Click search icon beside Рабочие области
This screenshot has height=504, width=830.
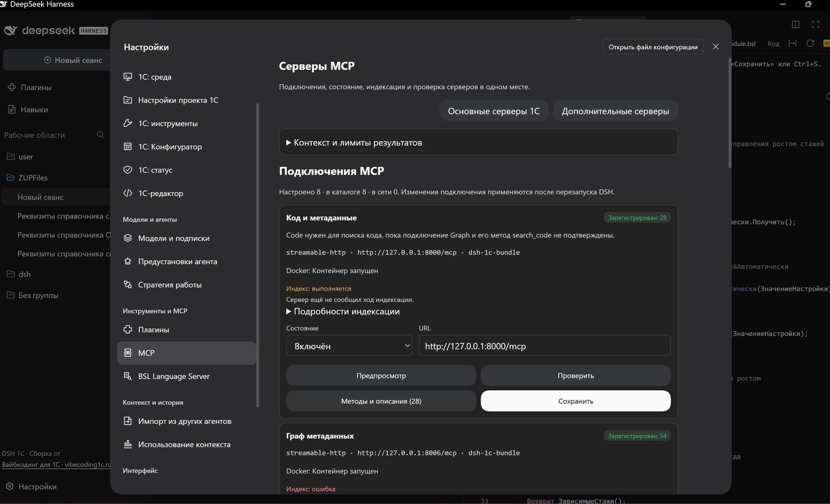click(100, 135)
